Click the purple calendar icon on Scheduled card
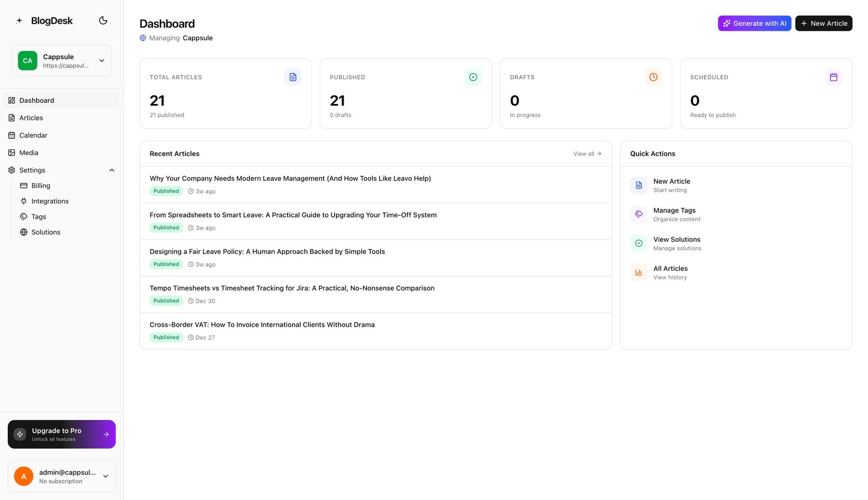The height and width of the screenshot is (500, 868). tap(833, 77)
